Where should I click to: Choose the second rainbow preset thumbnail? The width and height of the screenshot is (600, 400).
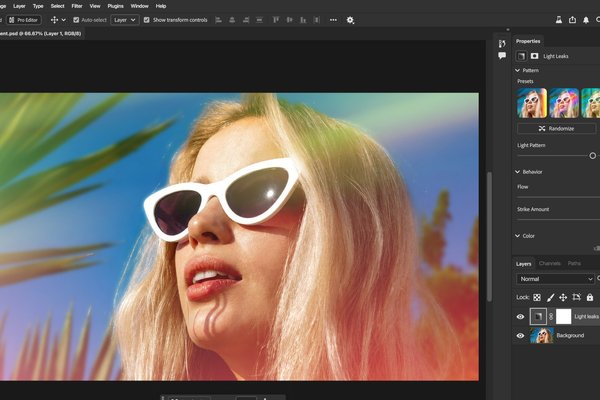(564, 103)
